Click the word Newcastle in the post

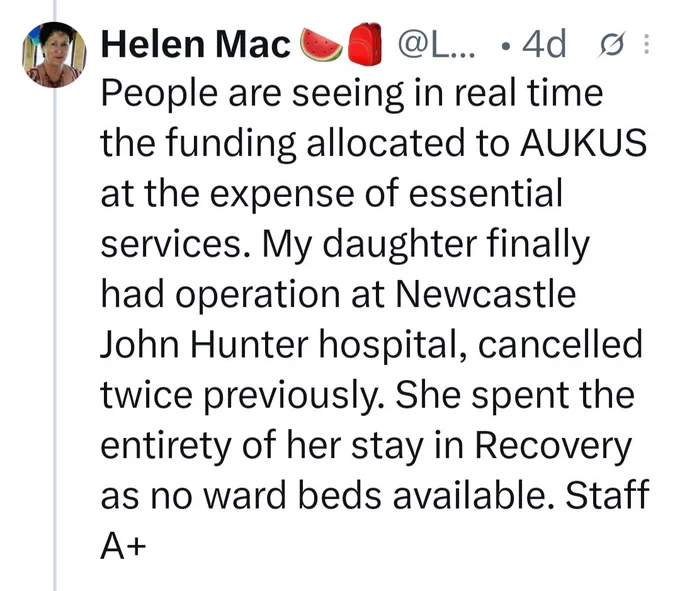[x=486, y=294]
